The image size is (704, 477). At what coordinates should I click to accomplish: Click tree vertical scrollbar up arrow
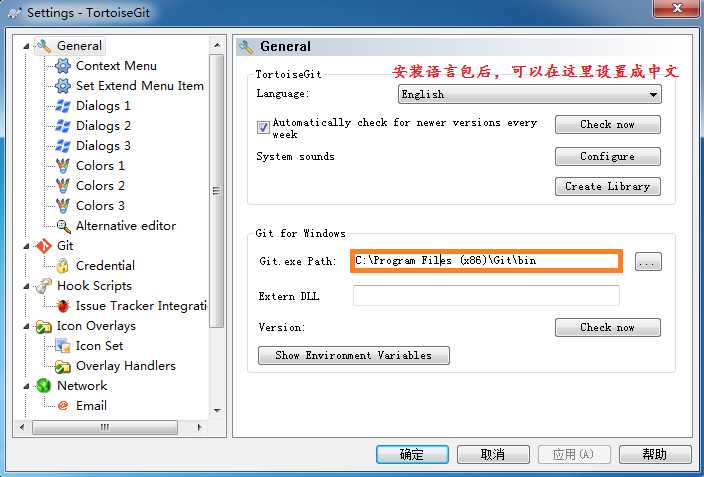pyautogui.click(x=217, y=45)
